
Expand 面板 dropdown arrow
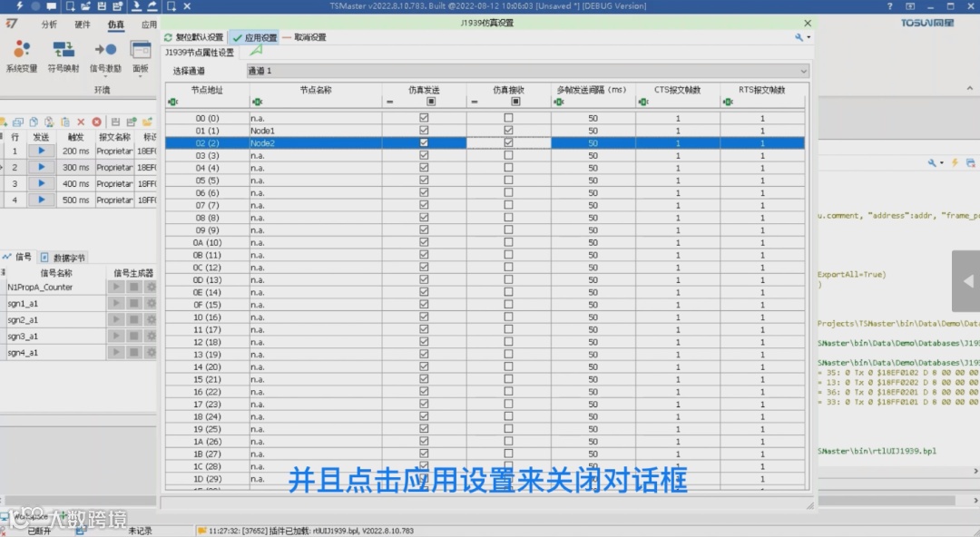tap(141, 76)
